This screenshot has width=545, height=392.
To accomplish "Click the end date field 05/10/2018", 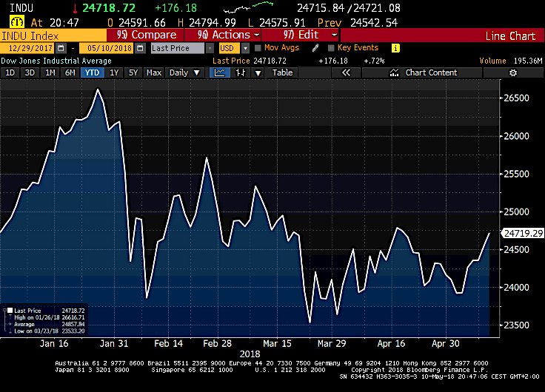I will 107,48.
